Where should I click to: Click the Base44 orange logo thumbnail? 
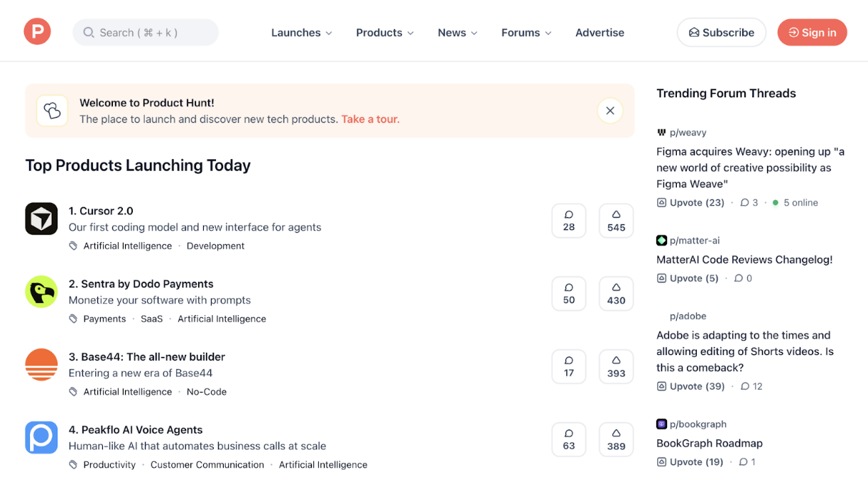[41, 365]
